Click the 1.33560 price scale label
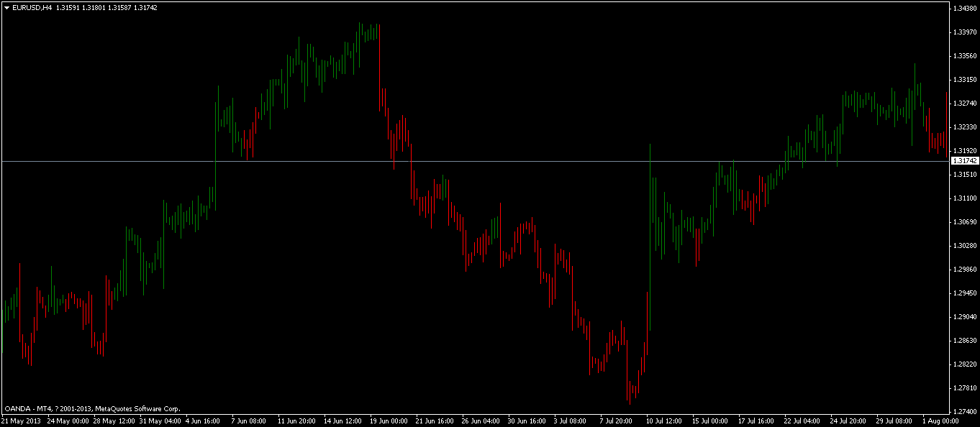Screen dimensions: 980x427 (x=964, y=55)
